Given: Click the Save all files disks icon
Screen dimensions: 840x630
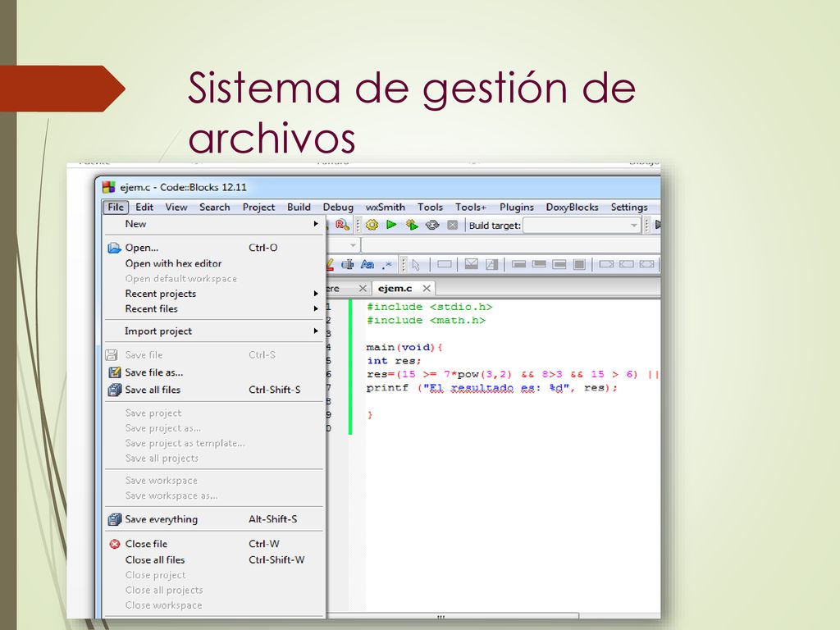Looking at the screenshot, I should 114,390.
